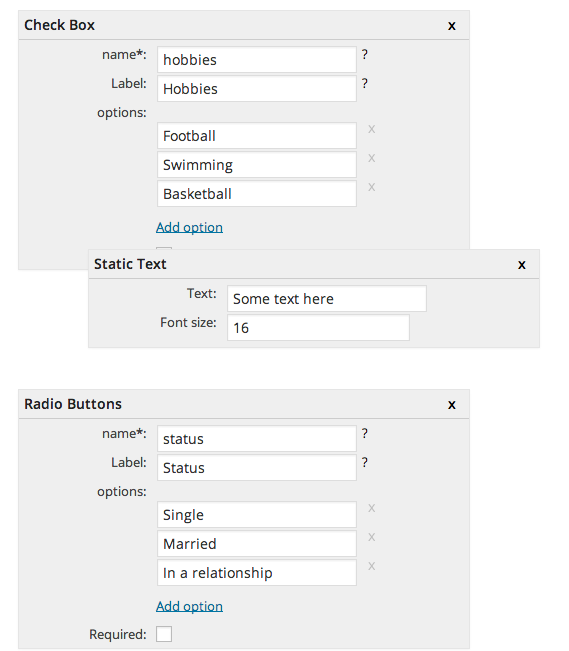Select the hobbies name input field

(257, 60)
